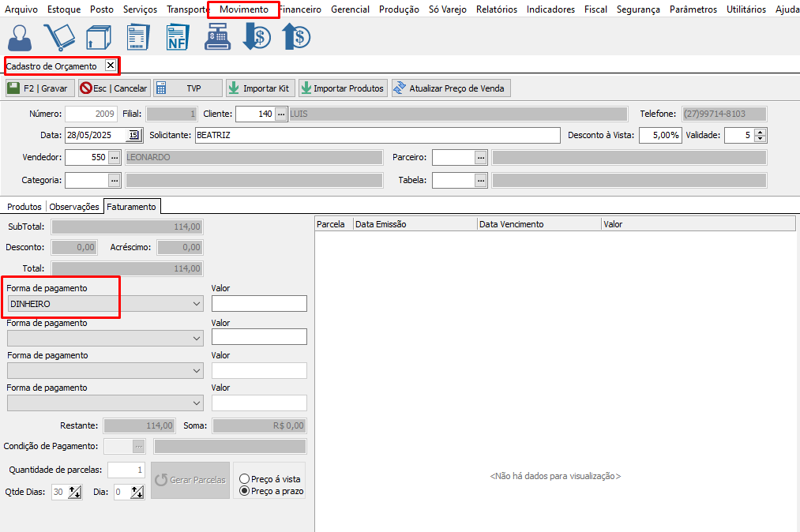The height and width of the screenshot is (532, 800).
Task: Open the down-arrow dollar coin icon
Action: point(257,37)
